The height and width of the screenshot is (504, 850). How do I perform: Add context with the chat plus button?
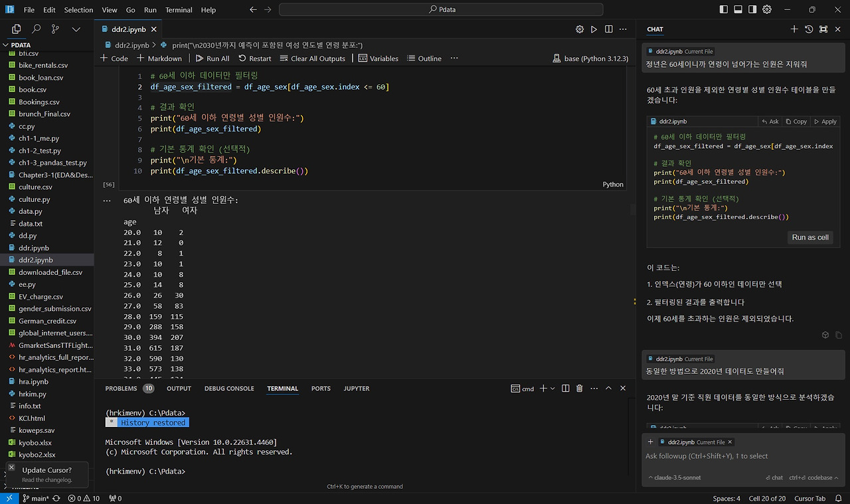pos(651,442)
